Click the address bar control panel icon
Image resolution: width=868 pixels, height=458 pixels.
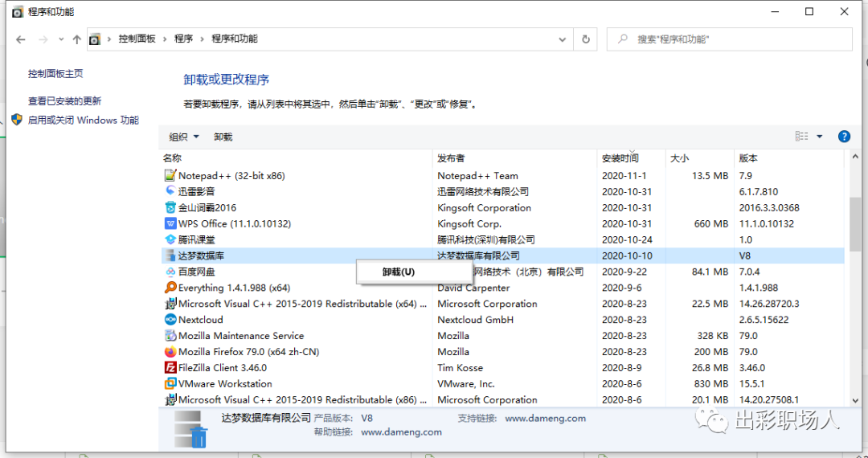coord(95,39)
